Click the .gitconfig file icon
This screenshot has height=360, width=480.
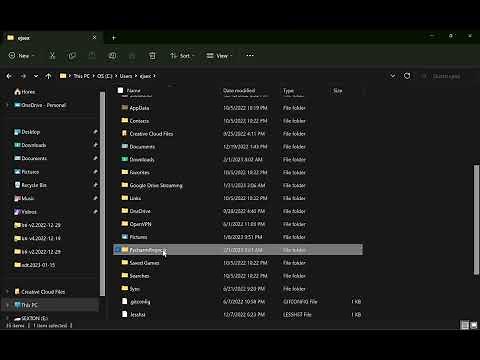tap(125, 301)
